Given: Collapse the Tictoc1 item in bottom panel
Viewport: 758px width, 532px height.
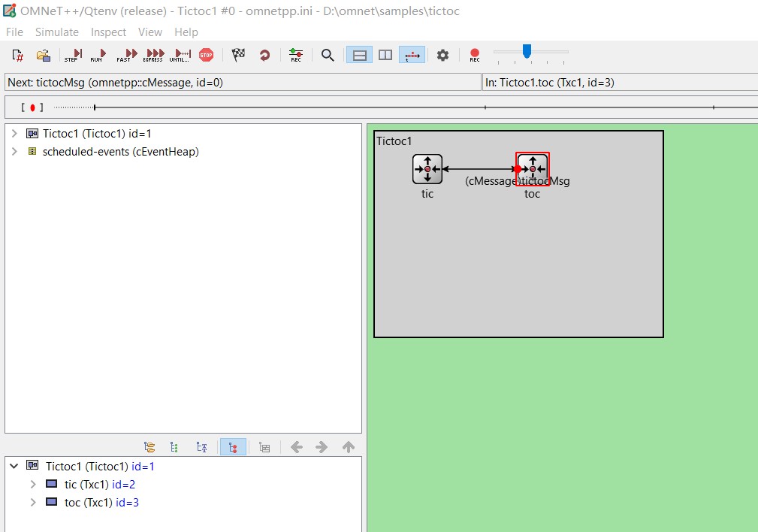Looking at the screenshot, I should (14, 466).
